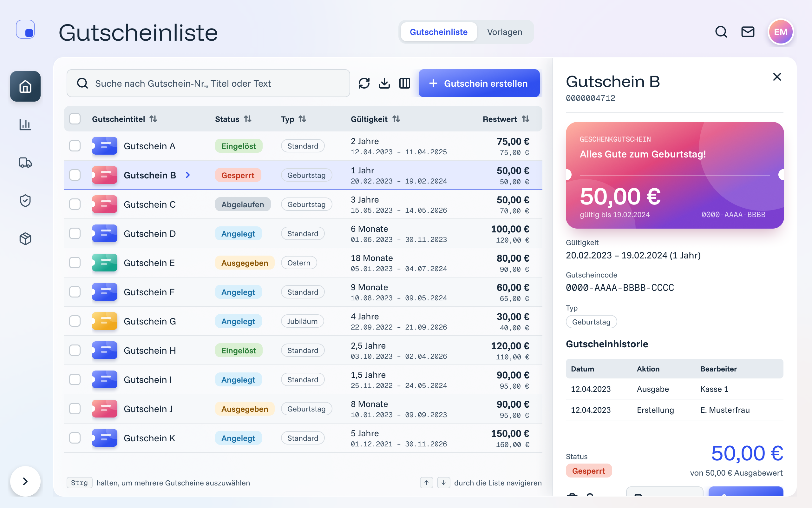Viewport: 812px width, 508px height.
Task: Open the mail envelope icon
Action: point(748,32)
